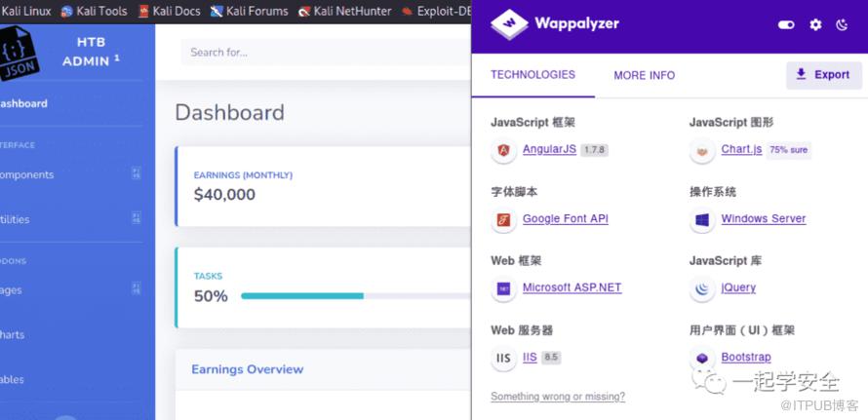Click the Kali Tools bookmark icon
The width and height of the screenshot is (868, 420).
pos(67,11)
